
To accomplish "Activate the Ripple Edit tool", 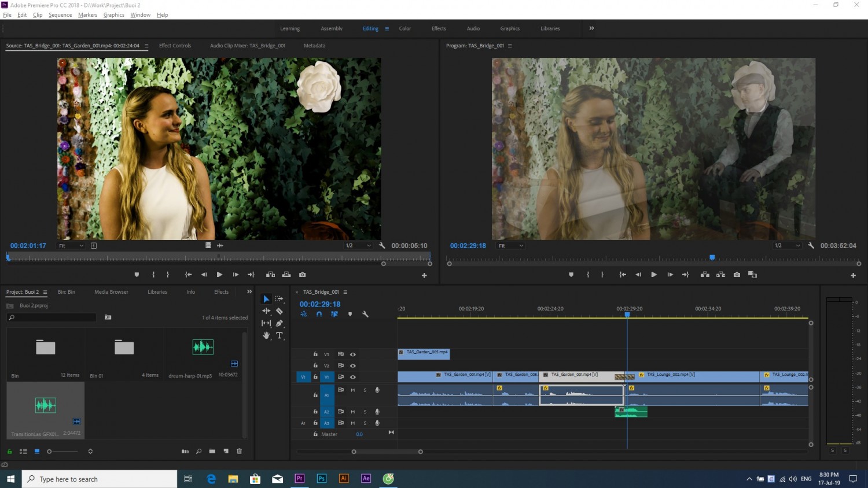I will [x=266, y=311].
